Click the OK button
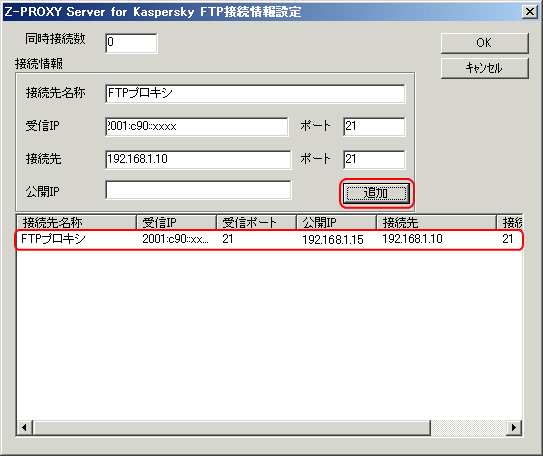543x456 pixels. pyautogui.click(x=484, y=43)
